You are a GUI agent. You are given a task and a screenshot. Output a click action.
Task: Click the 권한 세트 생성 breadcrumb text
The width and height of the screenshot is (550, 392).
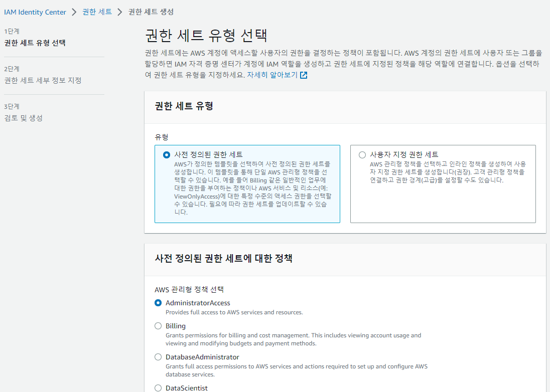tap(151, 12)
